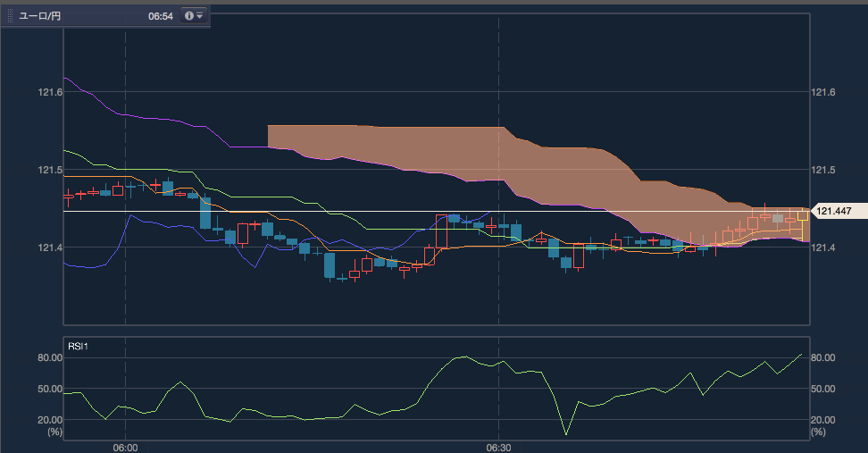Viewport: 868px width, 453px height.
Task: Click the RSI1 indicator label
Action: [x=78, y=347]
